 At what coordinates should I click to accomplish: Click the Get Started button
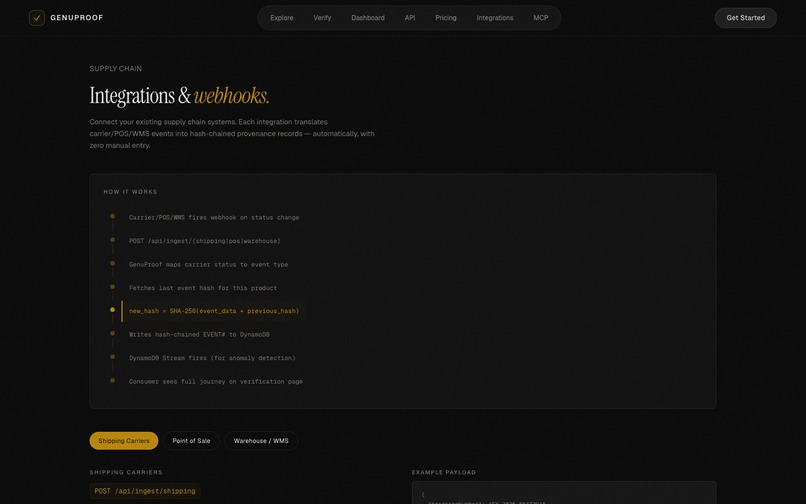pos(745,18)
